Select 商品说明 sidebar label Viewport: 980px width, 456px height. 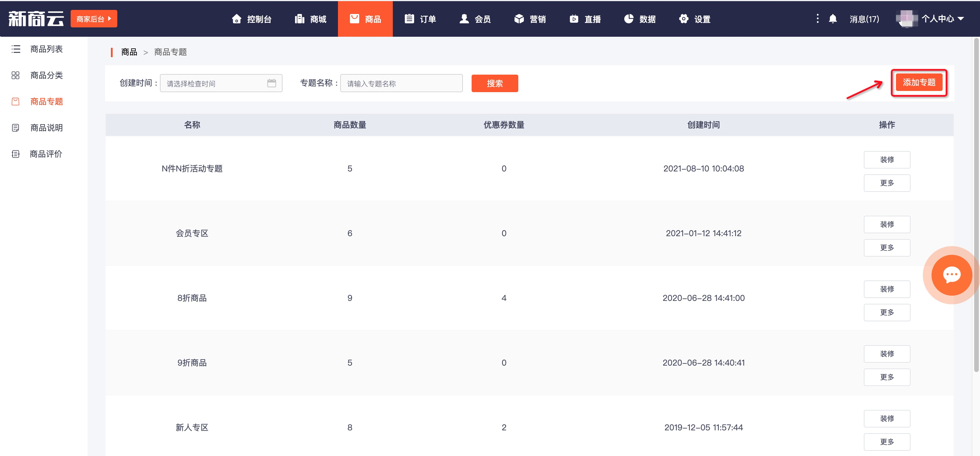(x=46, y=128)
